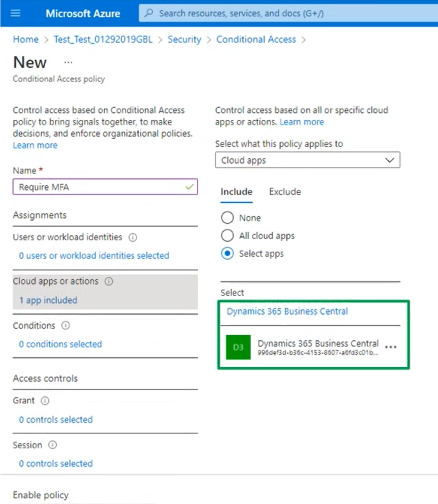Image resolution: width=438 pixels, height=504 pixels.
Task: Select the All cloud apps option
Action: click(x=228, y=235)
